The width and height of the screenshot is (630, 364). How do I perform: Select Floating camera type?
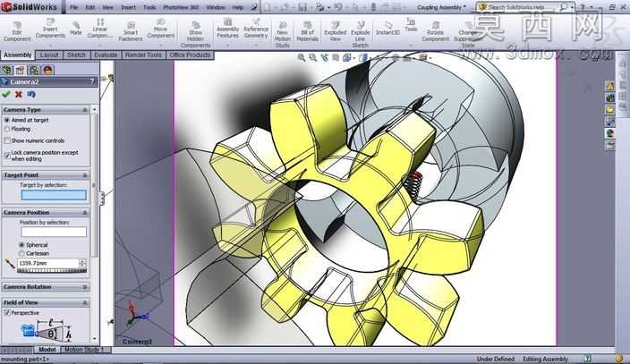(7, 129)
